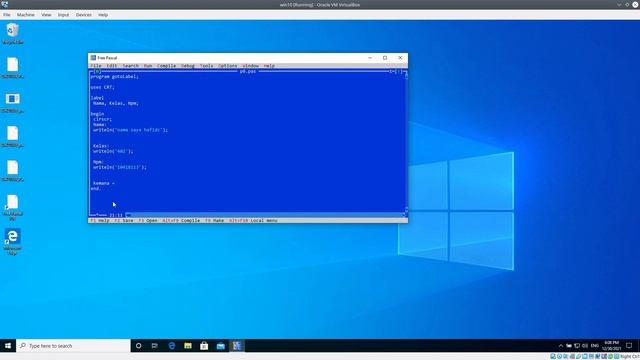This screenshot has height=360, width=640.
Task: Click the 'clrscr;' code line
Action: [102, 119]
